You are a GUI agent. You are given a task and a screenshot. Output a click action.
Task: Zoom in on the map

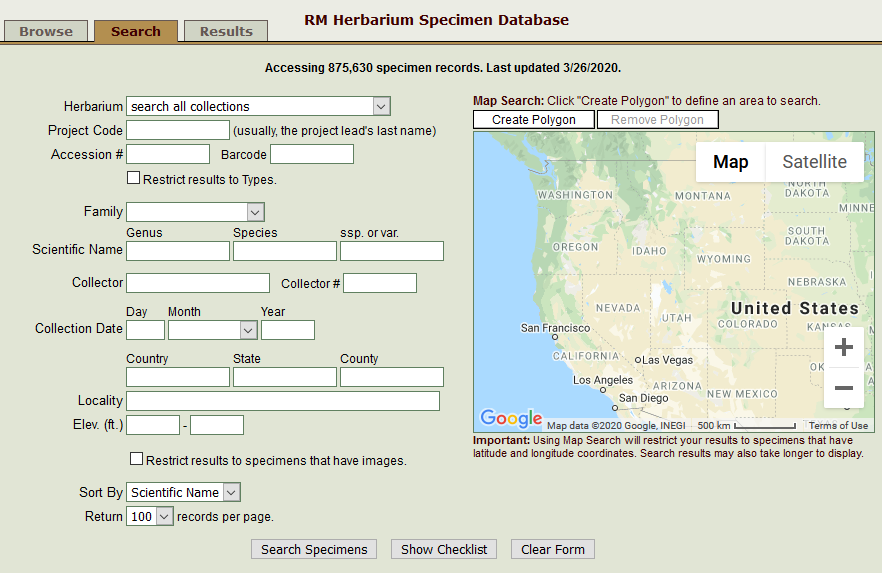point(843,348)
